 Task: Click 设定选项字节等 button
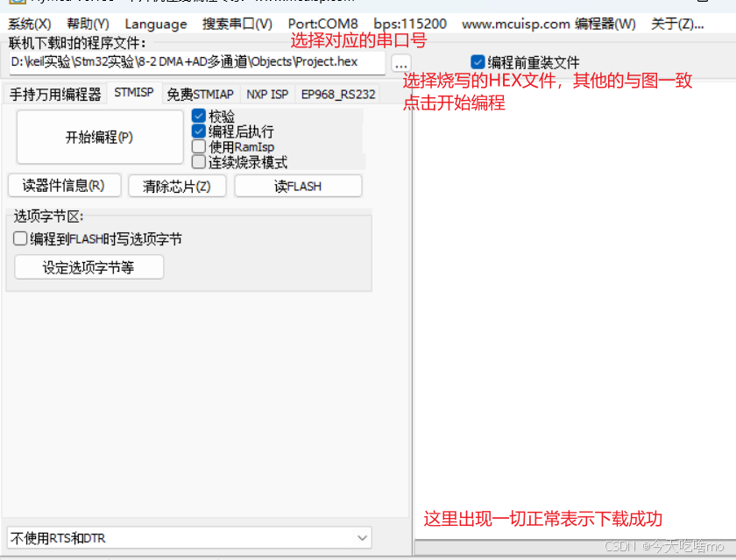click(x=89, y=267)
